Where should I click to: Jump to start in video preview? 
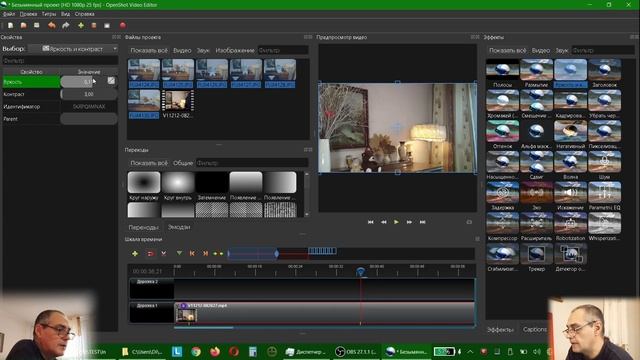(370, 222)
